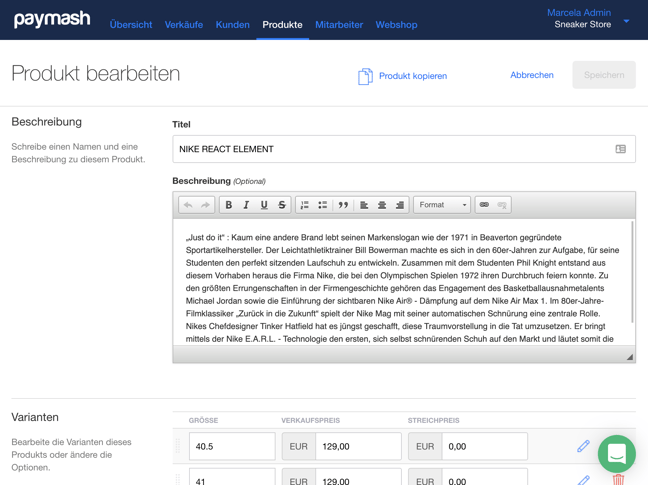Open the Format dropdown
The height and width of the screenshot is (485, 648).
[442, 205]
